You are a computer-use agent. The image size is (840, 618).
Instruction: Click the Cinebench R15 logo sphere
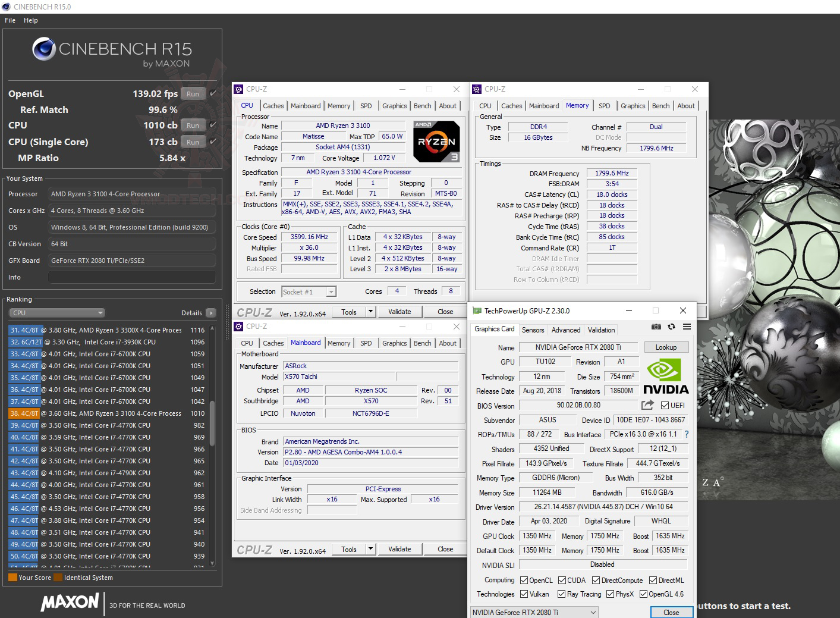[44, 49]
